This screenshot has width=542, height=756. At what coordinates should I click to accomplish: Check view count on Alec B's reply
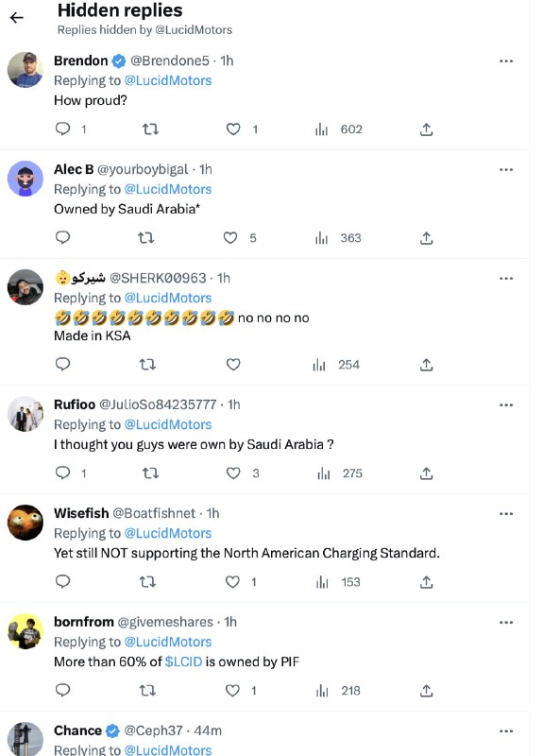click(338, 238)
